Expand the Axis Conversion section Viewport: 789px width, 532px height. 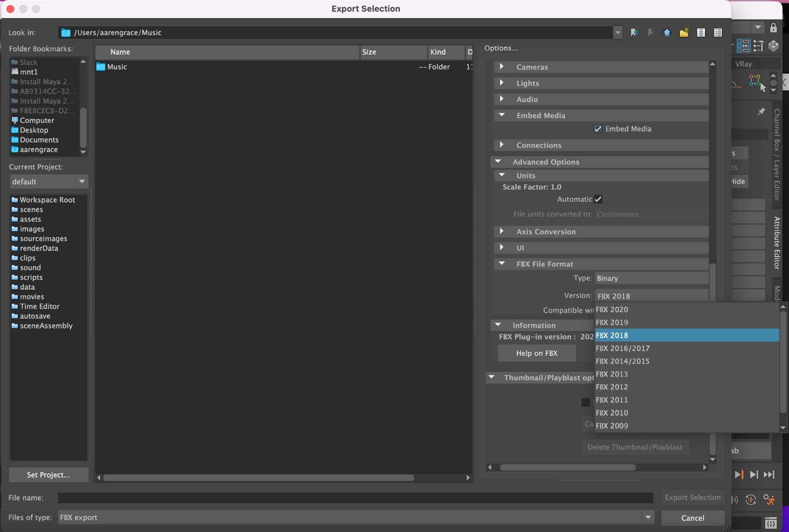click(502, 232)
